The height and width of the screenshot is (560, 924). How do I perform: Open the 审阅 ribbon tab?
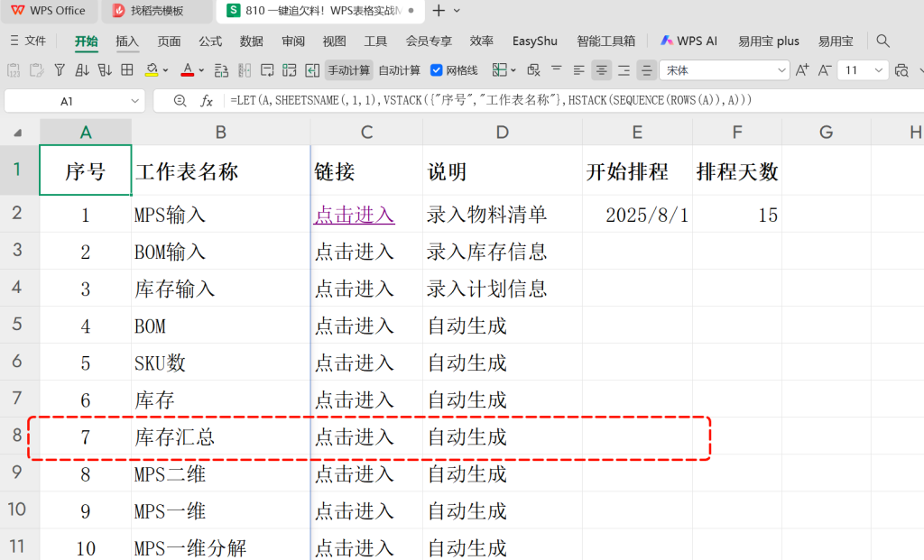coord(293,41)
